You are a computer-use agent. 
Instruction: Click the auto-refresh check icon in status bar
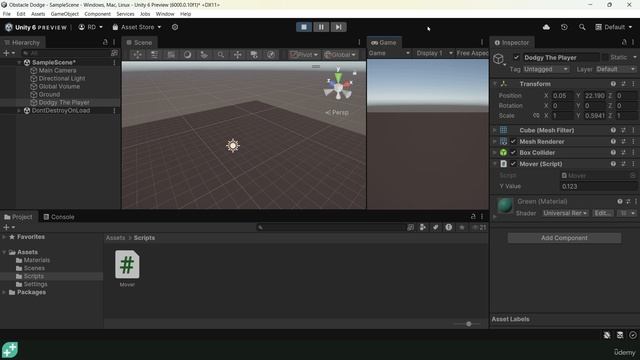pyautogui.click(x=633, y=335)
